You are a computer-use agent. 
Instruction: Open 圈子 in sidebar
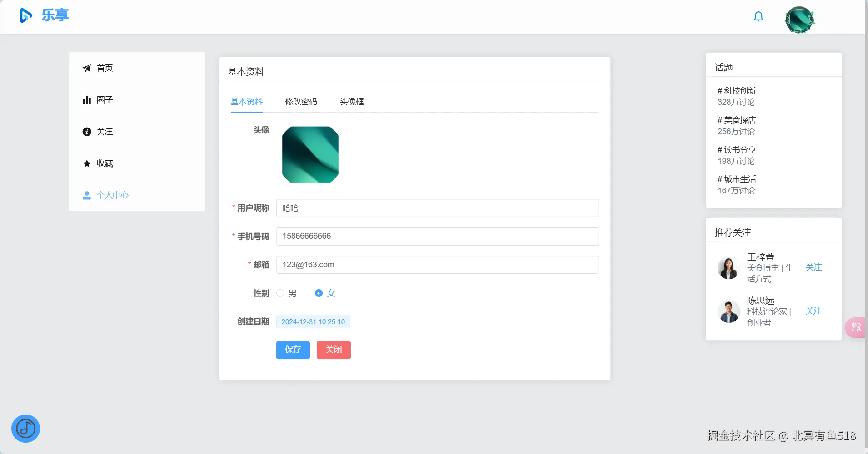click(137, 100)
